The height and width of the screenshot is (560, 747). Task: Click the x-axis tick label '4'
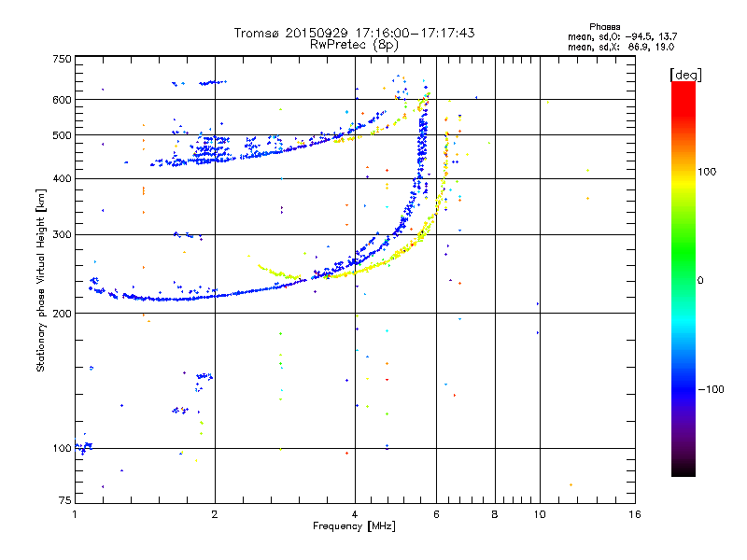(355, 514)
